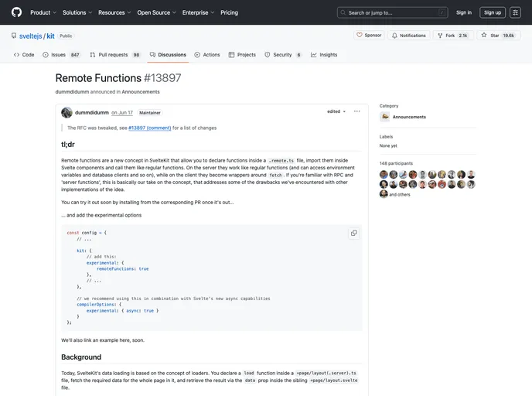This screenshot has height=396, width=532.
Task: Click the first participant avatar
Action: 384,175
